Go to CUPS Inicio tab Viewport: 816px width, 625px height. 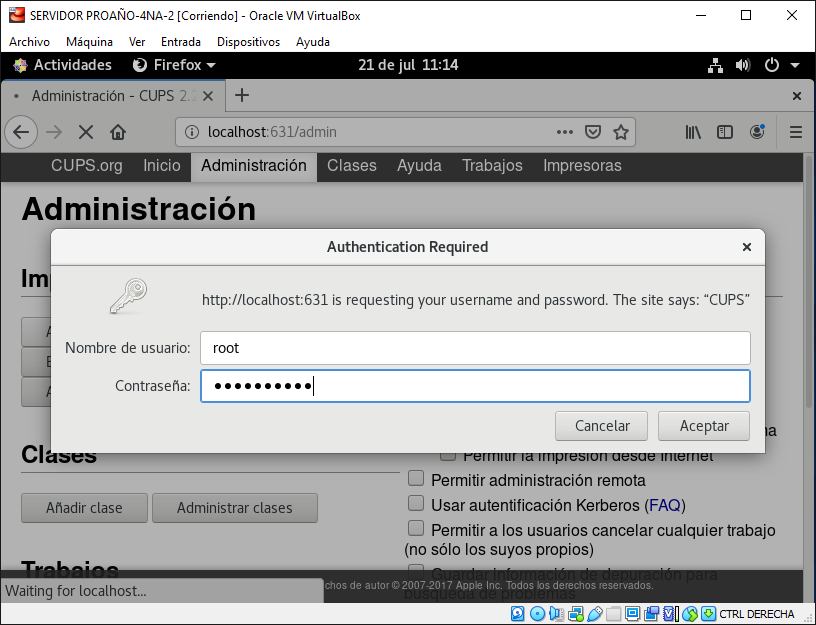(162, 166)
